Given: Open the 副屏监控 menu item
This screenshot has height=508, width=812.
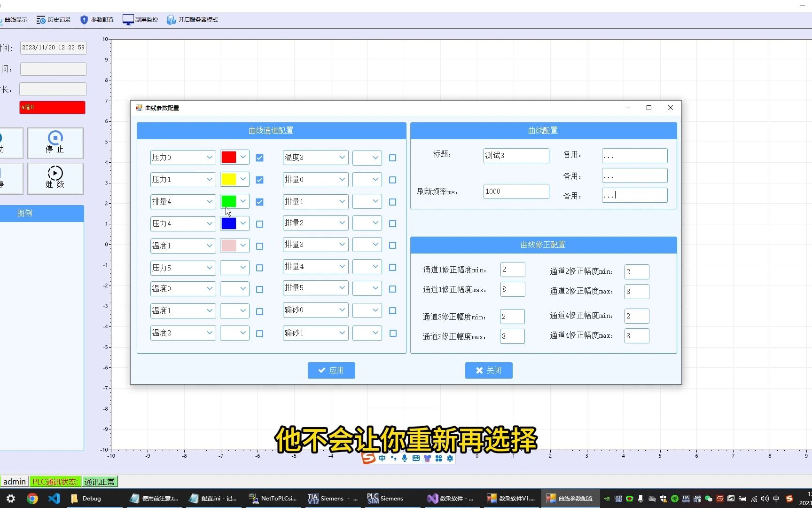Looking at the screenshot, I should click(140, 20).
